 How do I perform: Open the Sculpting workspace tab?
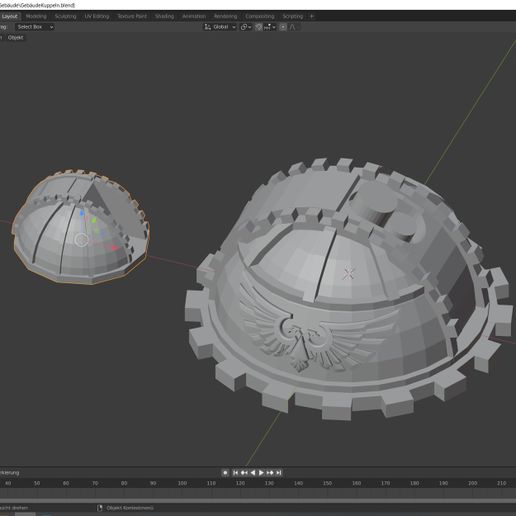[x=65, y=16]
